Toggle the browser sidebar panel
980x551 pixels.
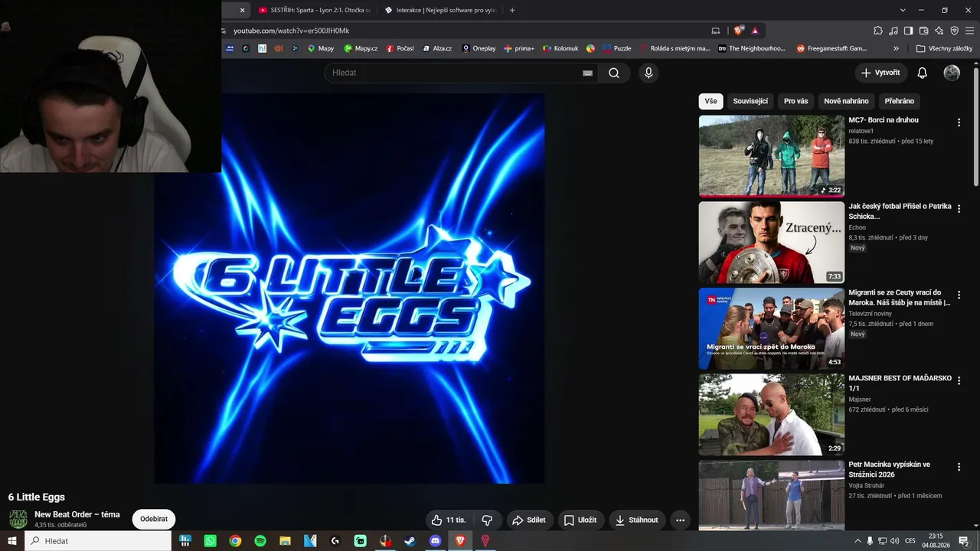pyautogui.click(x=908, y=31)
